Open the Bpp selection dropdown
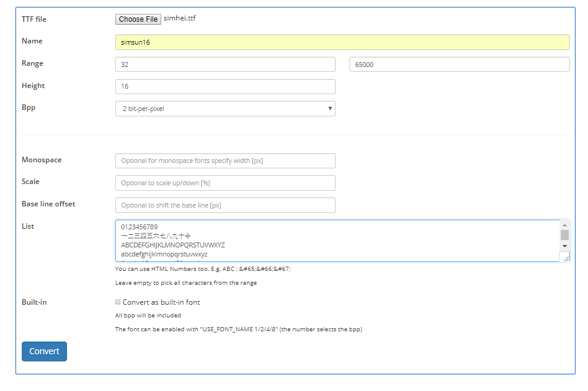The image size is (588, 391). click(x=225, y=108)
